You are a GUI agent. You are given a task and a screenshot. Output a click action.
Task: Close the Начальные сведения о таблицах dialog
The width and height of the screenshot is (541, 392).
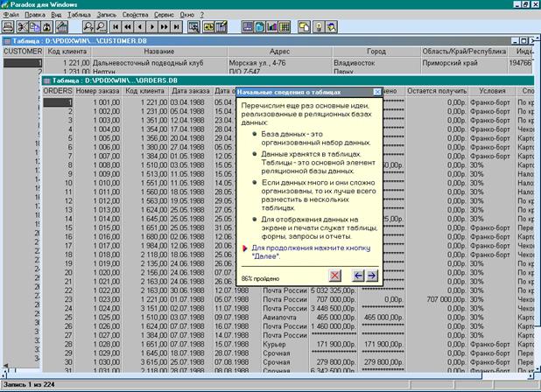377,92
